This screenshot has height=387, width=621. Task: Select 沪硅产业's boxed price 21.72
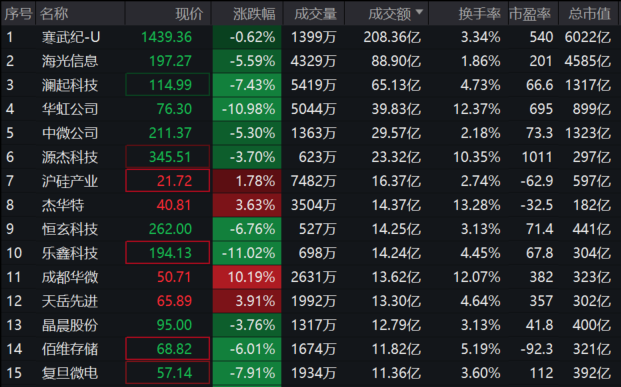(168, 181)
